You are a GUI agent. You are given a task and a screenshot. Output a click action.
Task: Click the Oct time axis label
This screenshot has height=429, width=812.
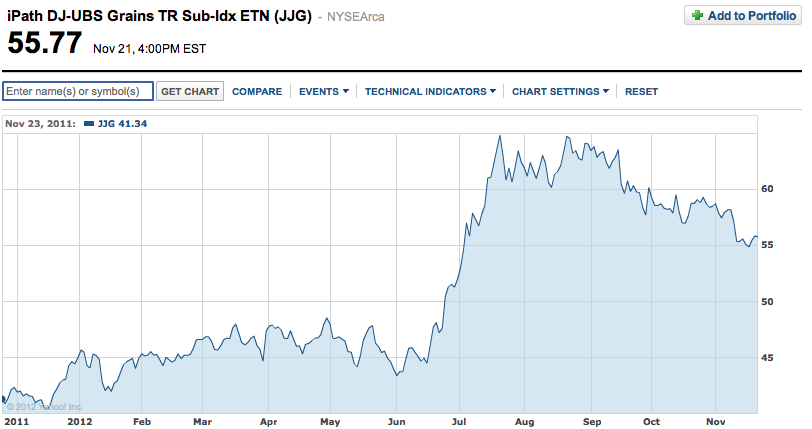coord(651,422)
